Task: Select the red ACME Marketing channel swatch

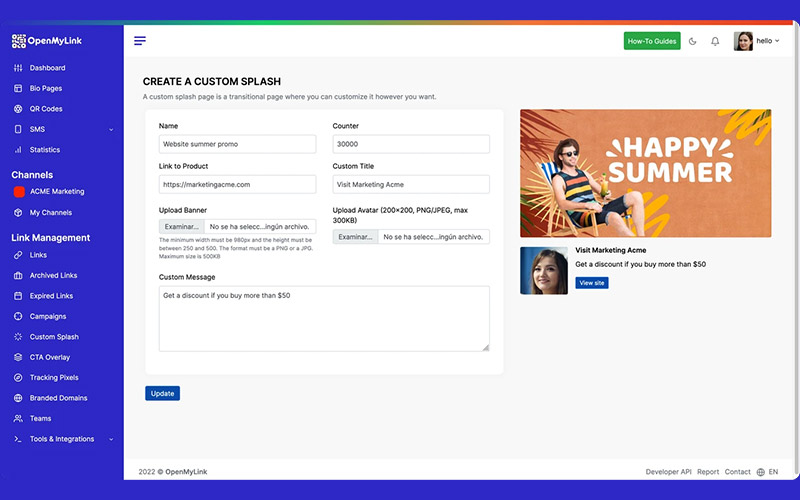Action: click(x=19, y=192)
